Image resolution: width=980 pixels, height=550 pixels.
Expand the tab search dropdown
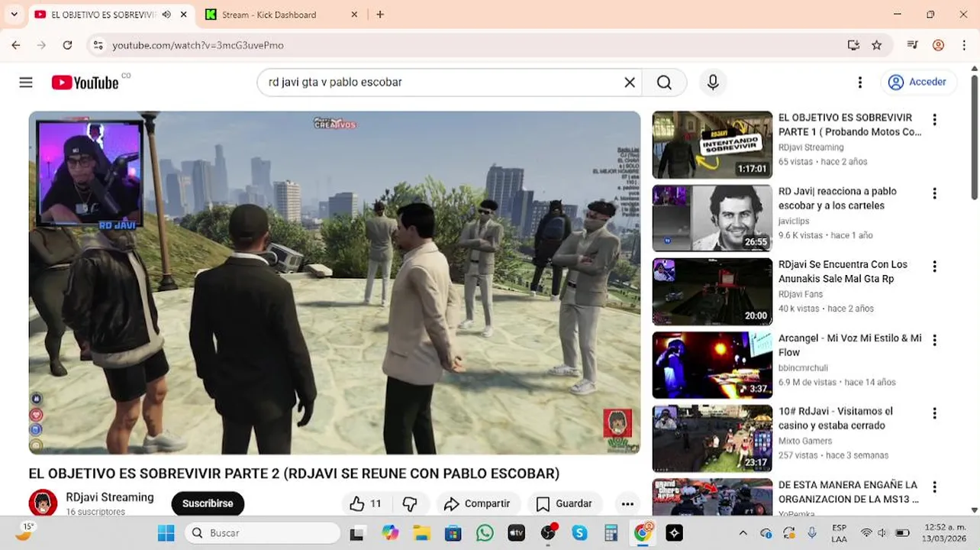click(x=14, y=15)
